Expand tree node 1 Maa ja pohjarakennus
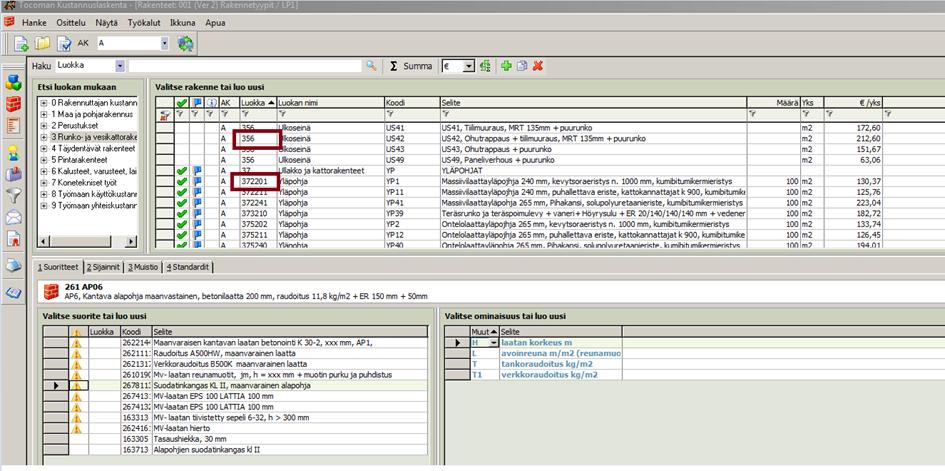This screenshot has width=945, height=471. pos(44,114)
